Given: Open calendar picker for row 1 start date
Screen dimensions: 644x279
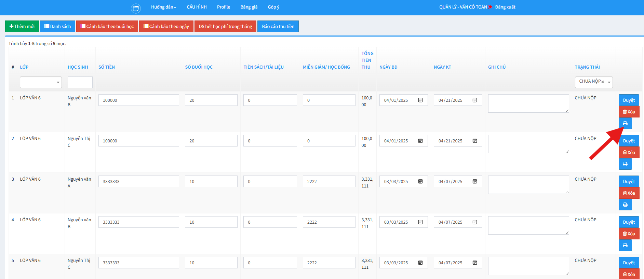Looking at the screenshot, I should (x=420, y=100).
